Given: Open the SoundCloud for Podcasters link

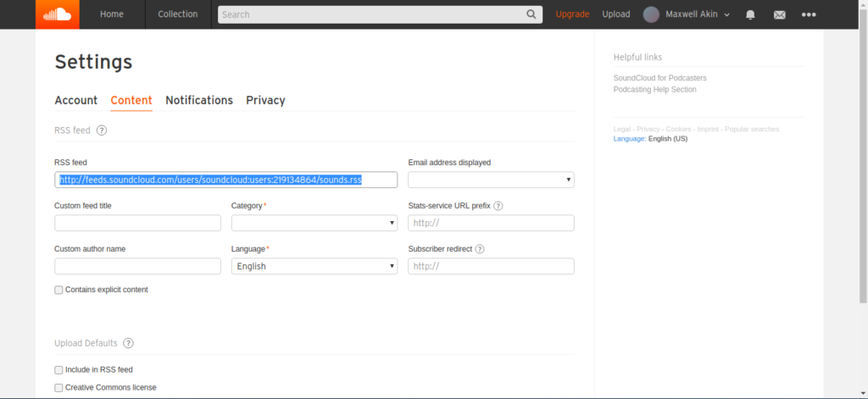Looking at the screenshot, I should [659, 78].
